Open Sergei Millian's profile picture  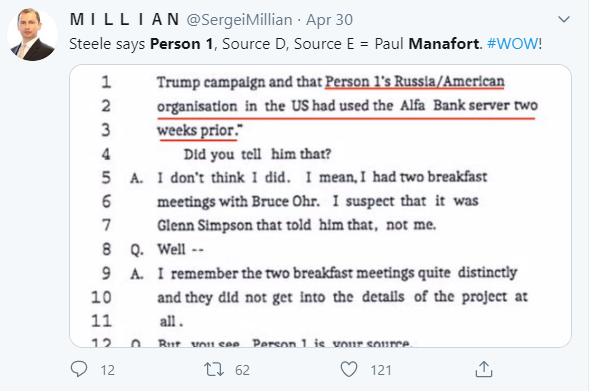[x=32, y=35]
